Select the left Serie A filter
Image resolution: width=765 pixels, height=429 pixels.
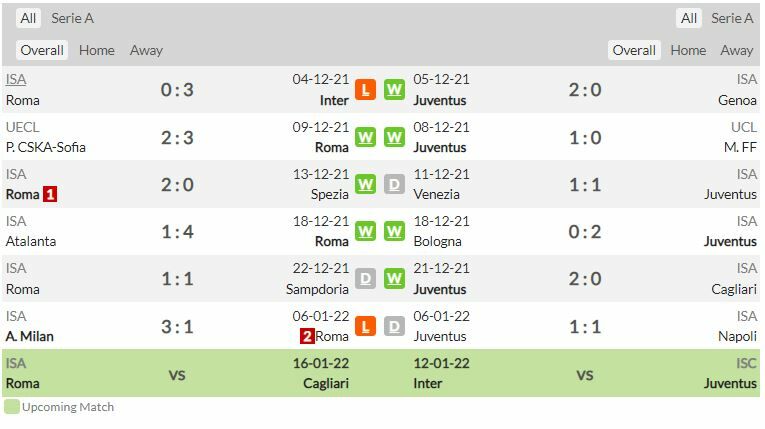(x=73, y=18)
